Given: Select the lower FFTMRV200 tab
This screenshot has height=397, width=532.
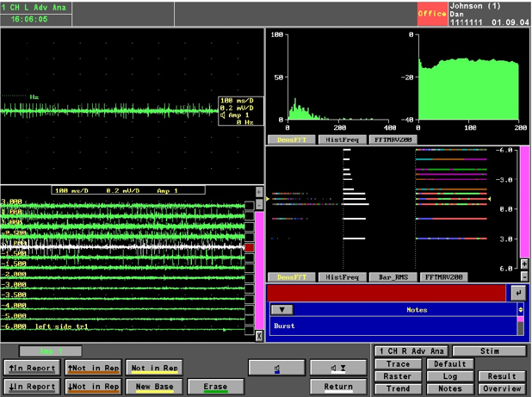Looking at the screenshot, I should [443, 277].
